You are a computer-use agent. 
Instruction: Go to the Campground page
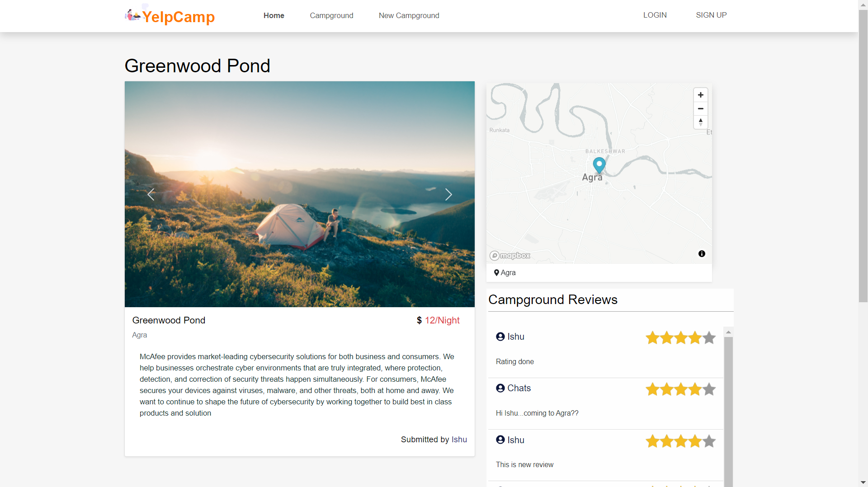tap(331, 15)
